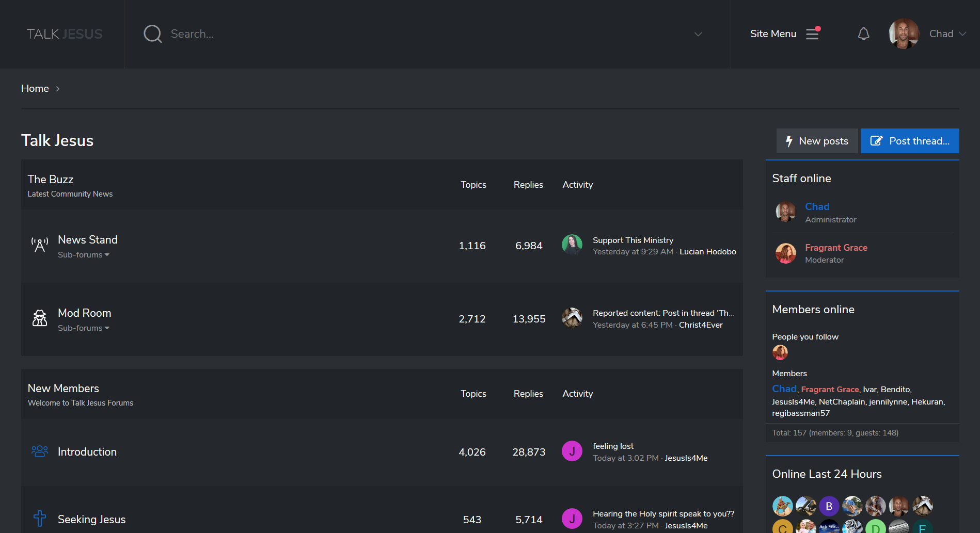
Task: Click the Post thread button
Action: coord(910,141)
